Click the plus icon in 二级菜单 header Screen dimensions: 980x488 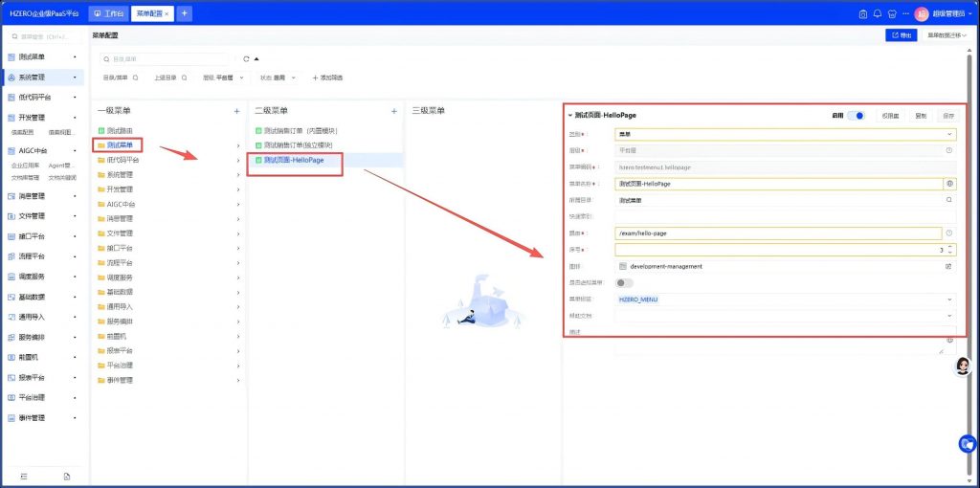[393, 111]
